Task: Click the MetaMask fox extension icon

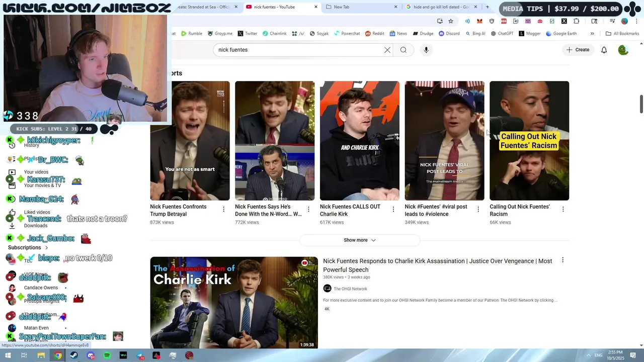Action: 479,21
